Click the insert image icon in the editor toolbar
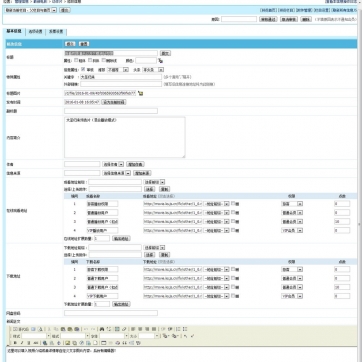This screenshot has width=362, height=362. (x=68, y=343)
